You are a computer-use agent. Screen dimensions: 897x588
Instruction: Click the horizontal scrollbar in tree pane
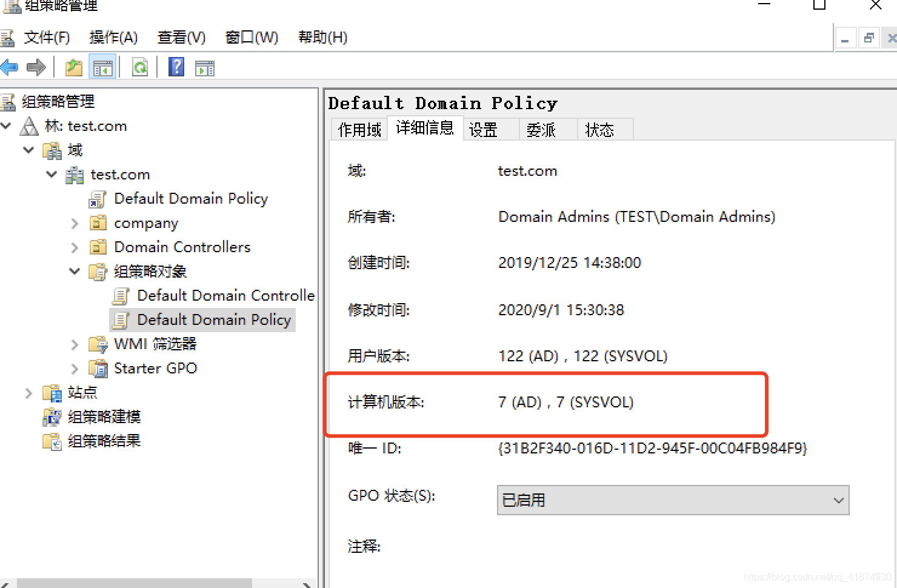133,583
